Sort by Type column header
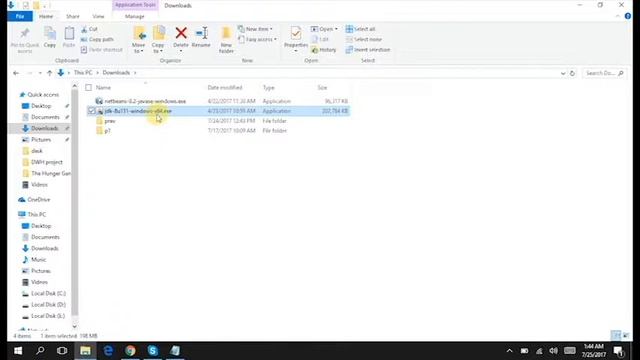The height and width of the screenshot is (360, 640). [x=269, y=88]
